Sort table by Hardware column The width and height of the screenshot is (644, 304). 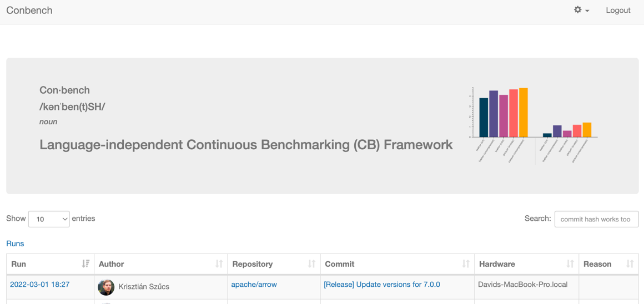tap(570, 264)
